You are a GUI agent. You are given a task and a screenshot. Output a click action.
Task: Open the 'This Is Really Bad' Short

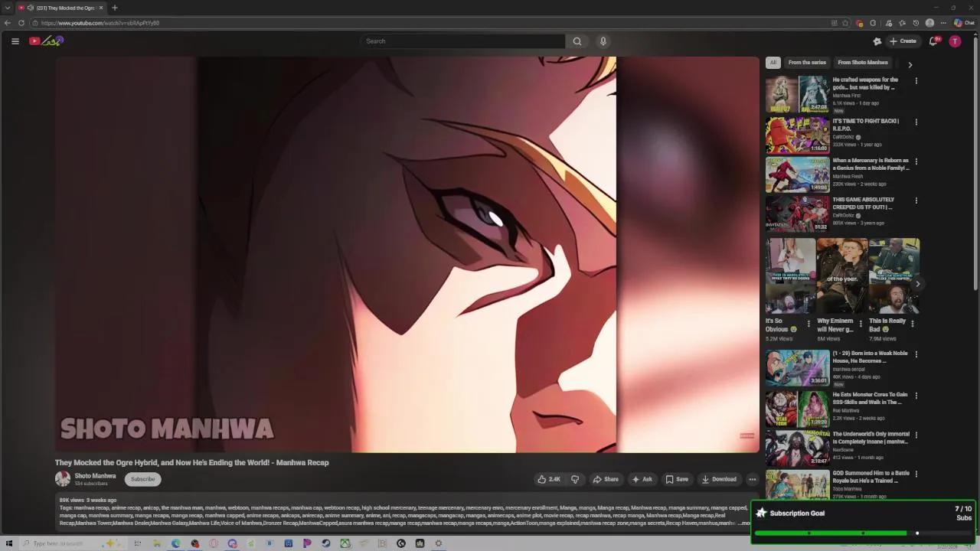(894, 276)
